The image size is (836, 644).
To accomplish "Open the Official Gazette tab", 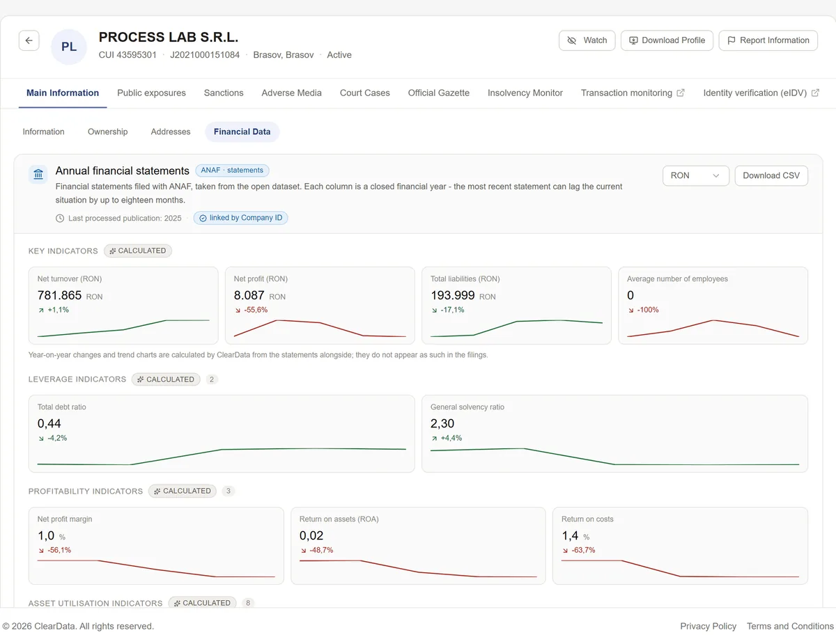I will click(x=439, y=93).
